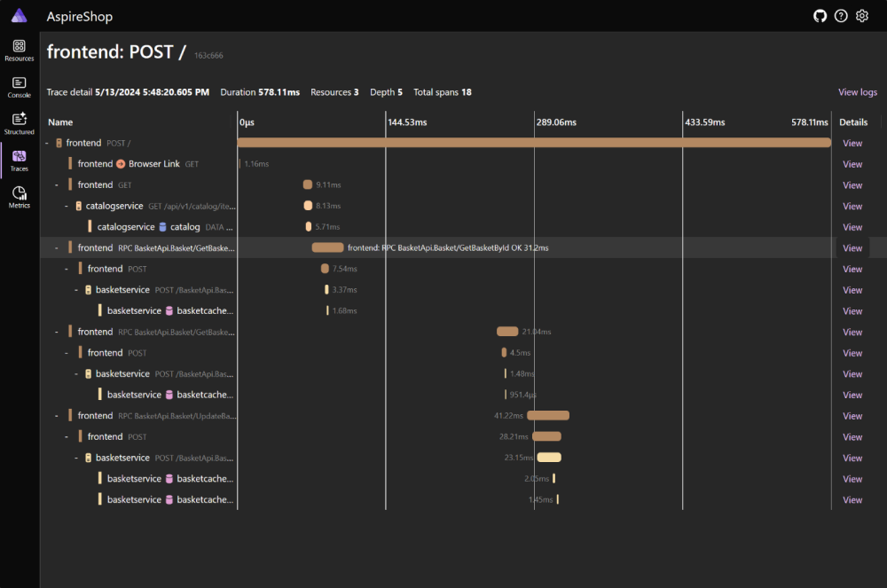Click basketcache icon in 951.4µs row
This screenshot has width=887, height=588.
pyautogui.click(x=169, y=395)
